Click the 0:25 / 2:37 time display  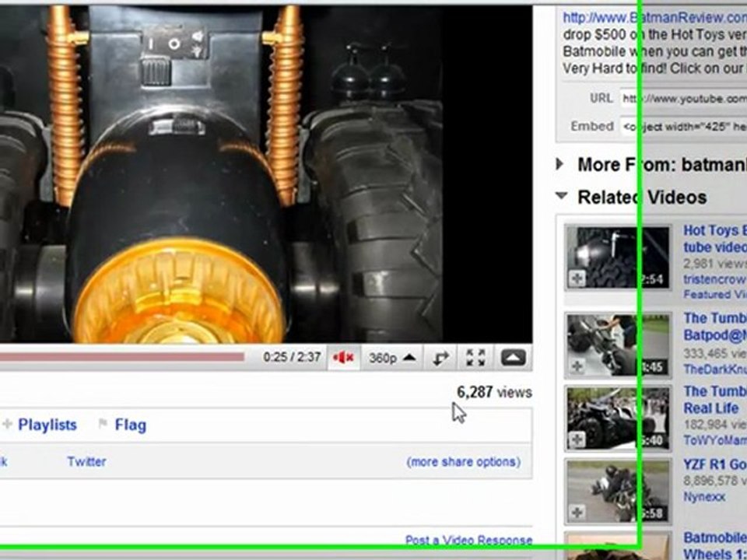point(292,357)
